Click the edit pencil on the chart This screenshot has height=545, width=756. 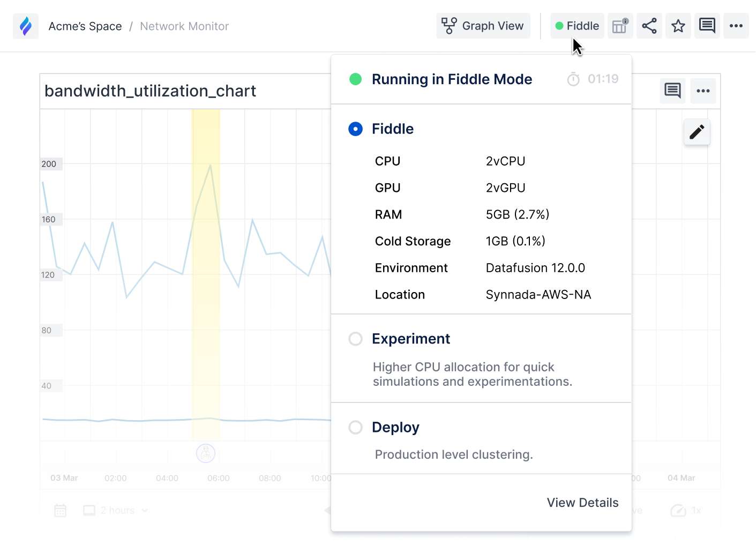[697, 131]
